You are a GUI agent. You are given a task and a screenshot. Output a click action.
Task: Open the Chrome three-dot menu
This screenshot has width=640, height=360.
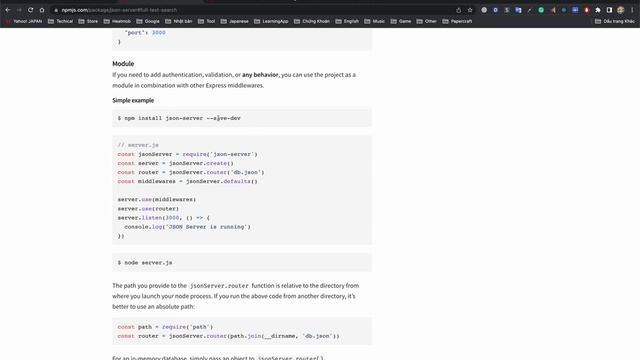click(x=632, y=10)
